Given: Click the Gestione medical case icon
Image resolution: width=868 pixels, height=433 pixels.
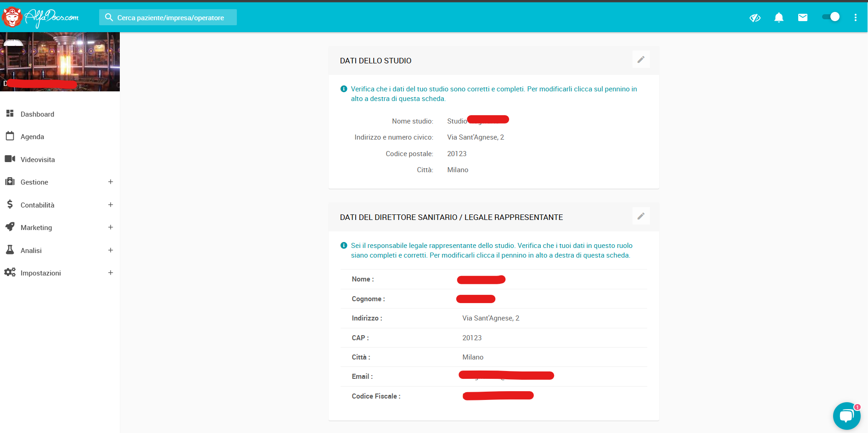Looking at the screenshot, I should [10, 181].
